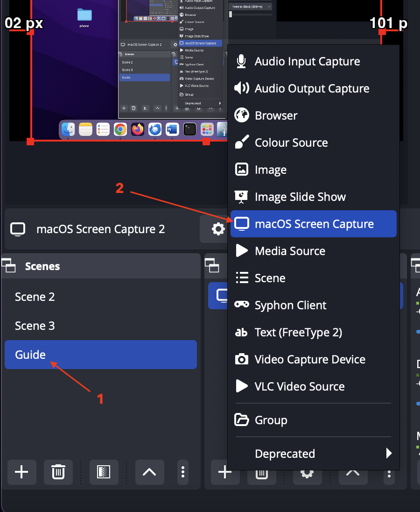Click the Sources dock panel icon
The height and width of the screenshot is (512, 420).
(212, 265)
